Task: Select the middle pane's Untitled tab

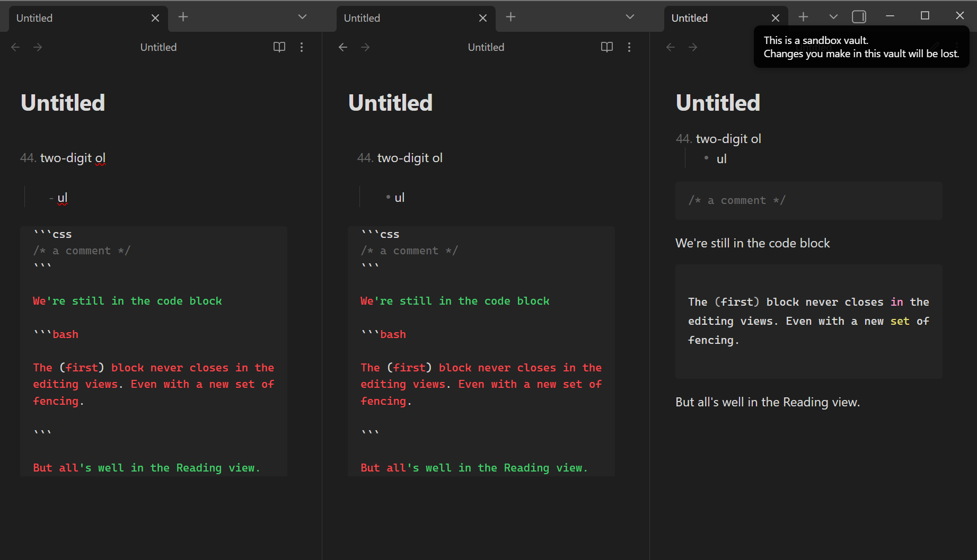Action: (416, 18)
